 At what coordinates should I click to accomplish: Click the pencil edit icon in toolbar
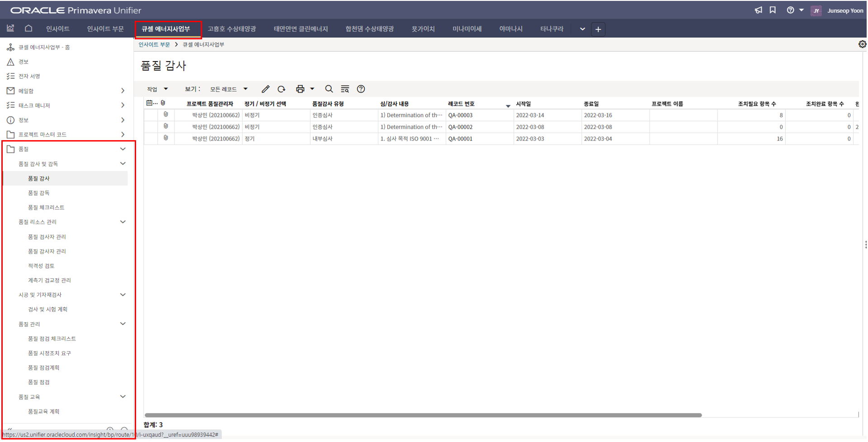(x=265, y=89)
